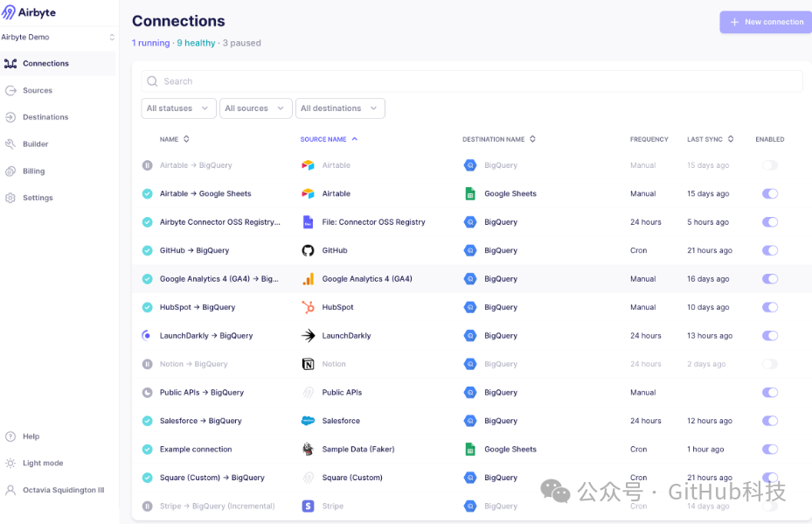Click the Airtable icon in the Airtable → BigQuery row
The width and height of the screenshot is (812, 524).
pyautogui.click(x=309, y=165)
